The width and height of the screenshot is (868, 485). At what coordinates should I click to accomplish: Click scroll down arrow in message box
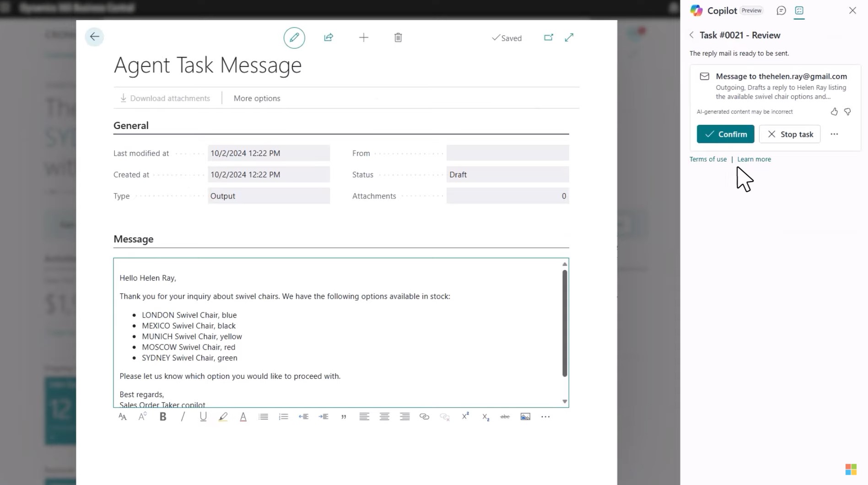pyautogui.click(x=565, y=402)
